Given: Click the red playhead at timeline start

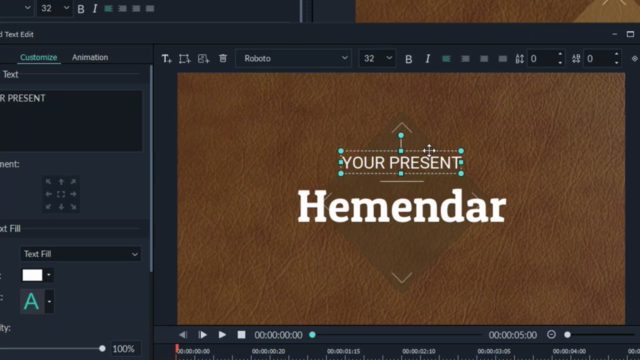Looking at the screenshot, I should [177, 349].
